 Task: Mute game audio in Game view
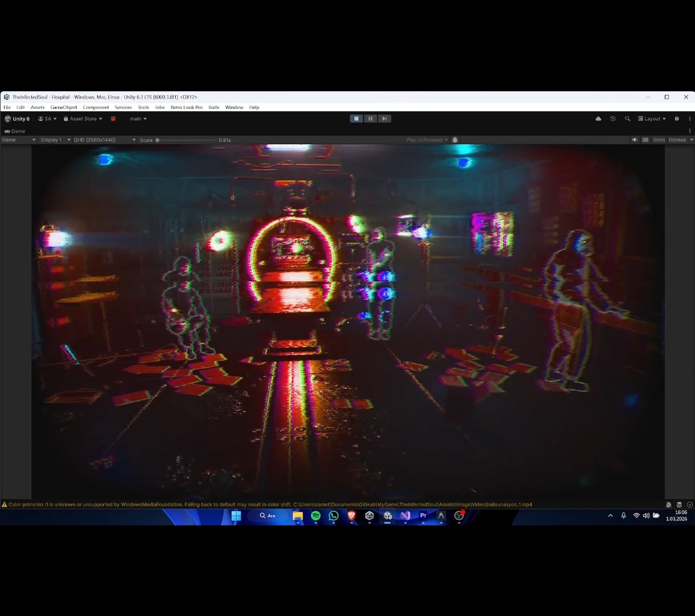point(635,140)
